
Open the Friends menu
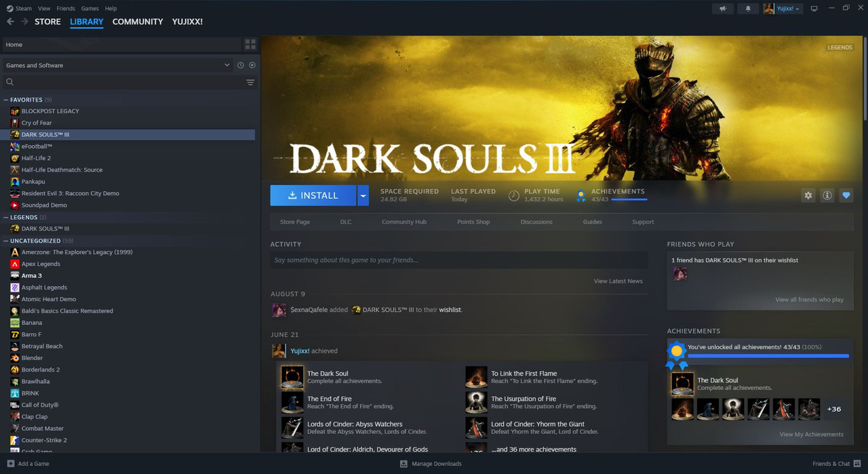tap(66, 8)
